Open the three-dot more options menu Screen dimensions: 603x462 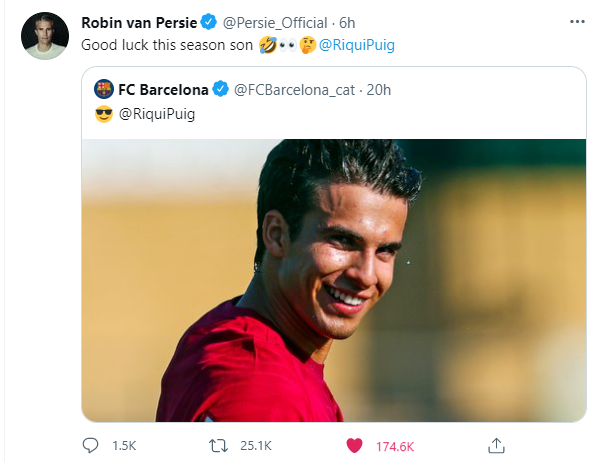pyautogui.click(x=577, y=22)
